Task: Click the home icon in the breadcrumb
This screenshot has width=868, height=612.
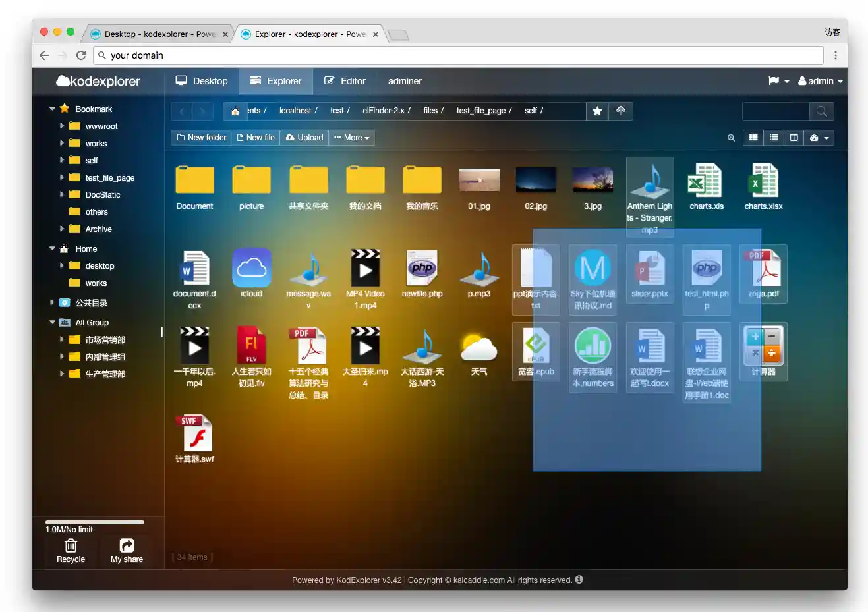Action: [235, 111]
